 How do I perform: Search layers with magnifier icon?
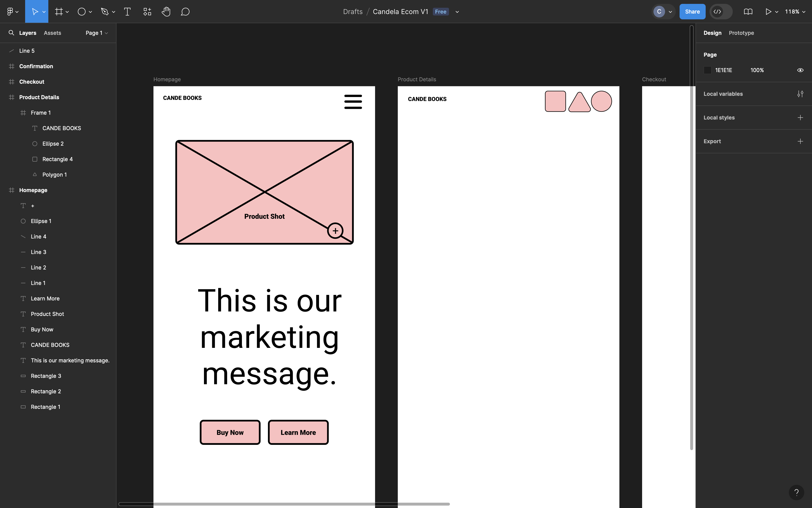point(11,33)
